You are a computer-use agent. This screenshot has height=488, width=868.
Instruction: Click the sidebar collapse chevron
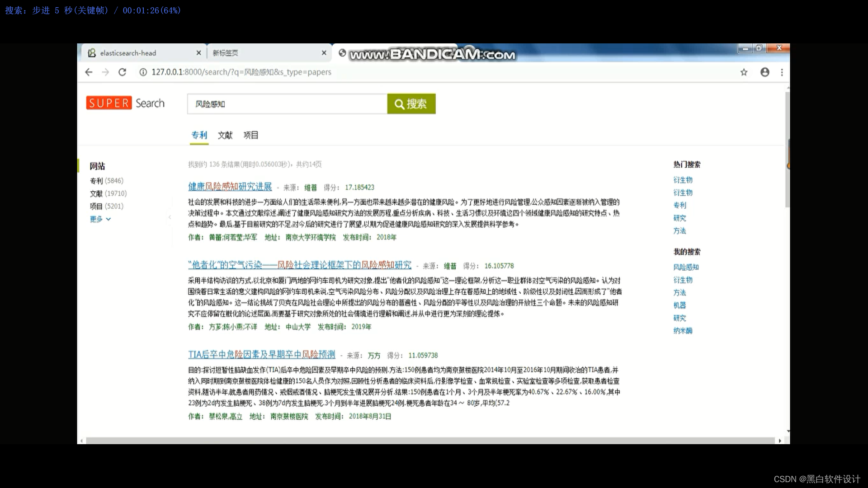(x=170, y=217)
